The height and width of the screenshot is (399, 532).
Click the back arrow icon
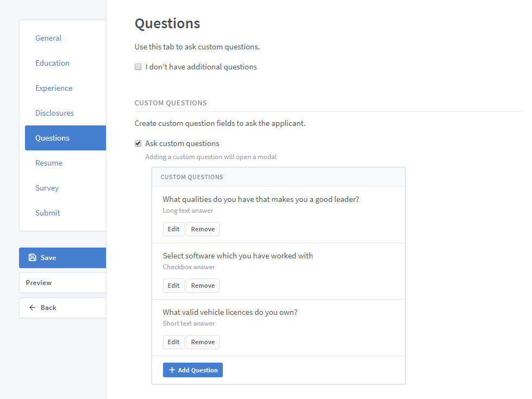(x=33, y=308)
